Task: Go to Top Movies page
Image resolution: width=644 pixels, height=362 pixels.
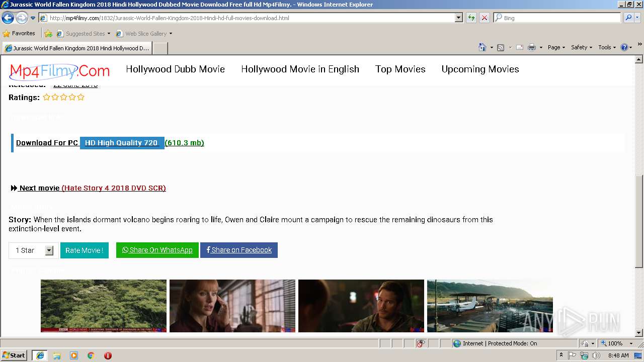Action: click(x=400, y=69)
